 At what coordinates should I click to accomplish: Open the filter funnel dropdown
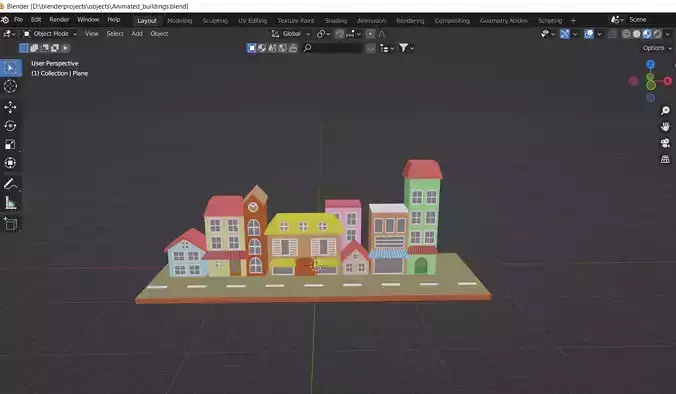(x=406, y=48)
